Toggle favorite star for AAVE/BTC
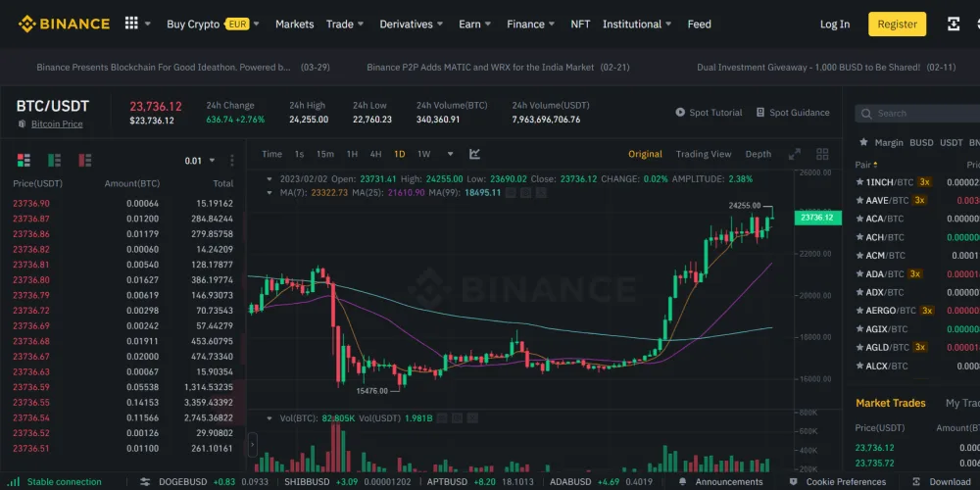This screenshot has height=490, width=980. [x=859, y=200]
